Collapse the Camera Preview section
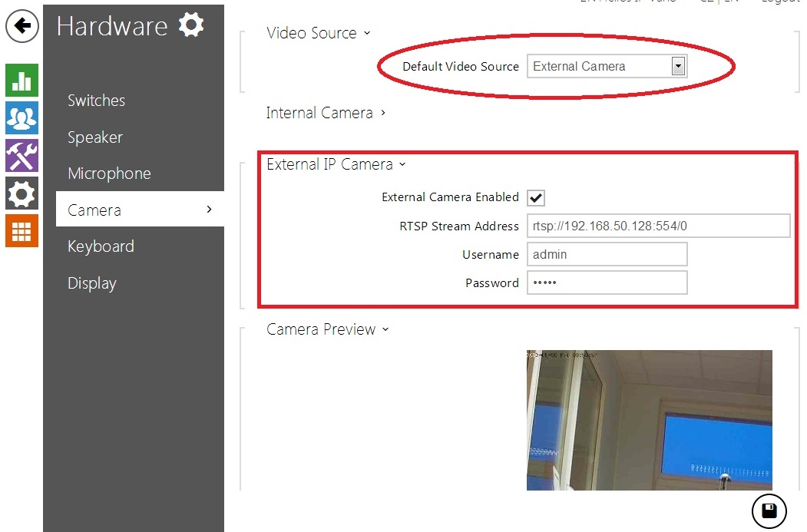 point(327,329)
